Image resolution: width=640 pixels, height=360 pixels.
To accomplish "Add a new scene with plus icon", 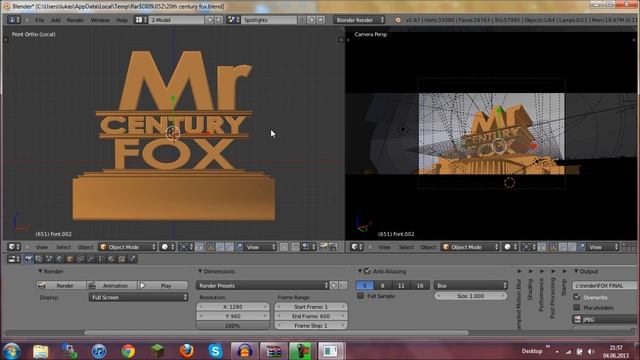I will coord(312,20).
